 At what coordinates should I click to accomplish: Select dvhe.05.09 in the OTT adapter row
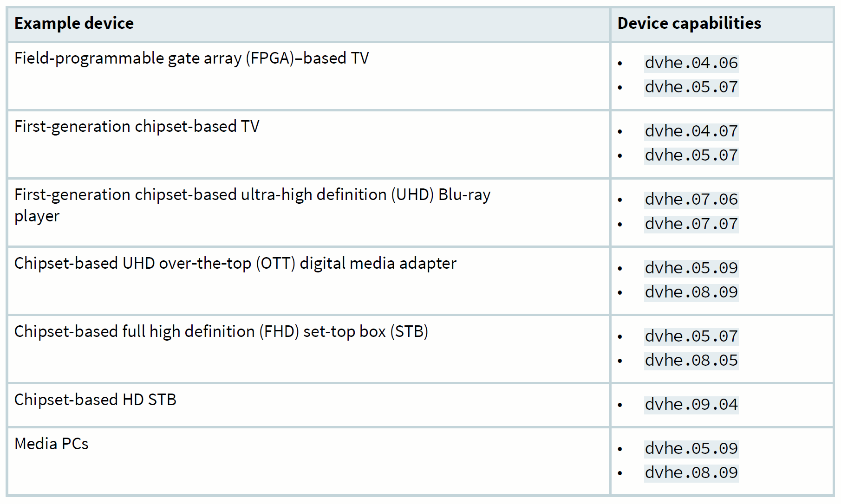click(691, 268)
